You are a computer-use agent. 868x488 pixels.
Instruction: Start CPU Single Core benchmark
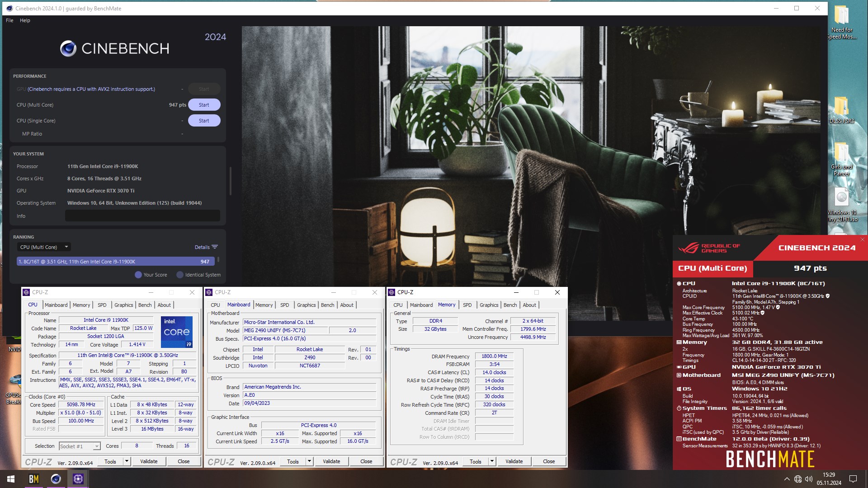tap(204, 121)
